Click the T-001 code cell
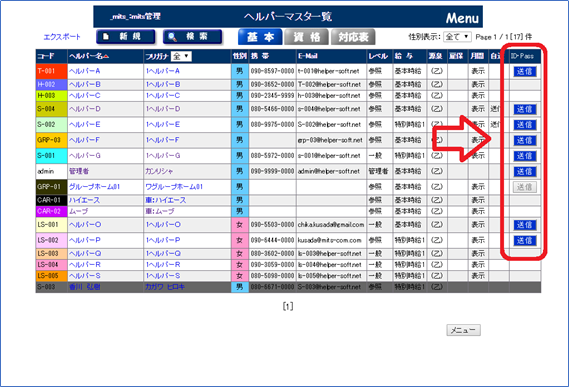Image resolution: width=569 pixels, height=387 pixels. (51, 71)
